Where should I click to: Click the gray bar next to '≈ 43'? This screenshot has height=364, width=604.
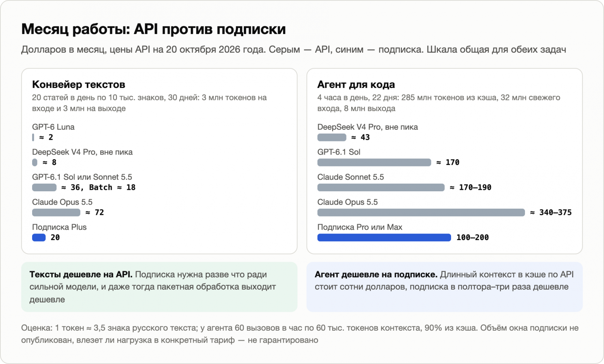click(332, 137)
